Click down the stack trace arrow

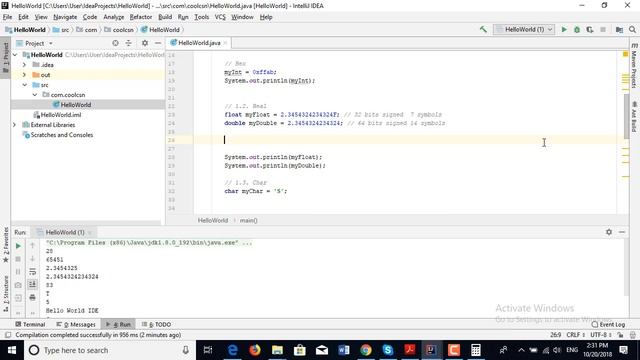click(x=33, y=259)
